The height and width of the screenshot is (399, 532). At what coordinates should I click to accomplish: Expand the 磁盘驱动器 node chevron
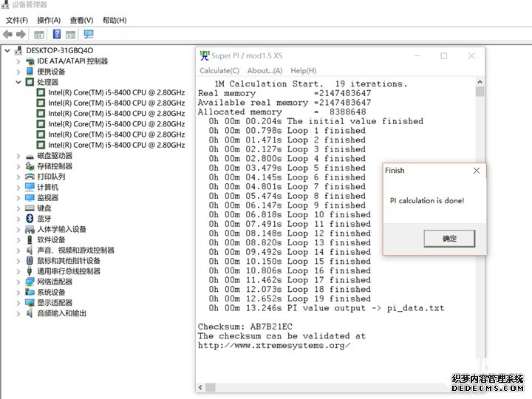click(x=18, y=156)
